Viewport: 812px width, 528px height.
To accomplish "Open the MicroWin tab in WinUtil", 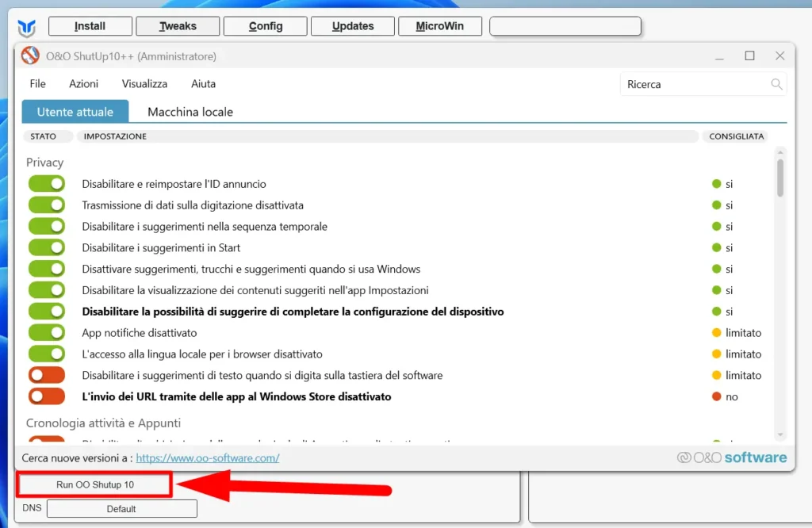I will (440, 26).
